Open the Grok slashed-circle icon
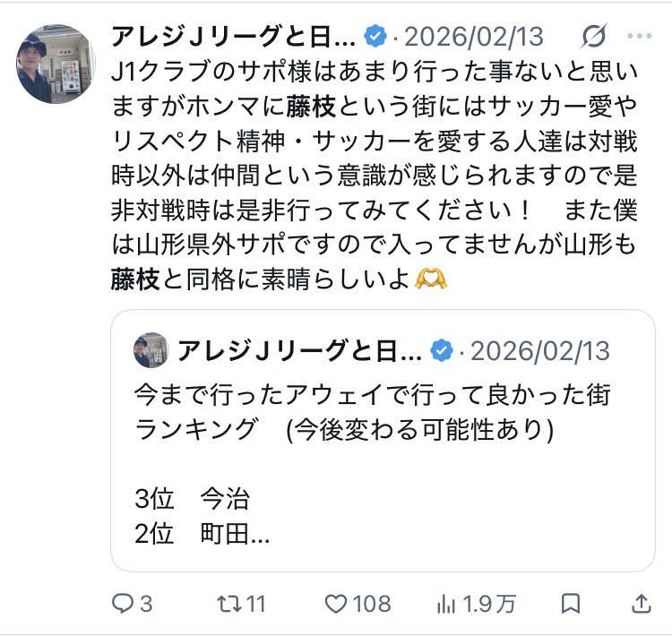672x636 pixels. point(594,36)
